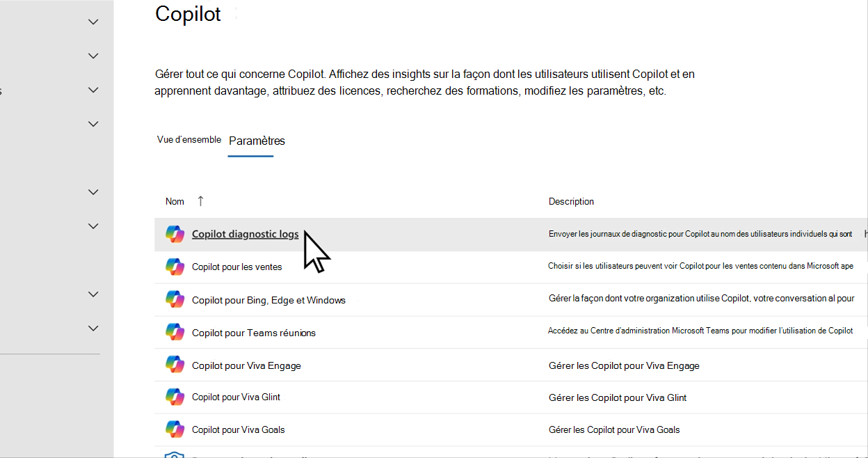Click the Copilot pour Viva Engage icon

(175, 365)
